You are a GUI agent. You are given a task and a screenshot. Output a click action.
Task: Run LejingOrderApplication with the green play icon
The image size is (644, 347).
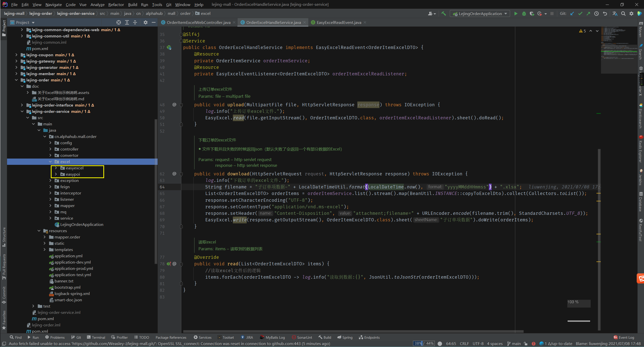(x=516, y=14)
